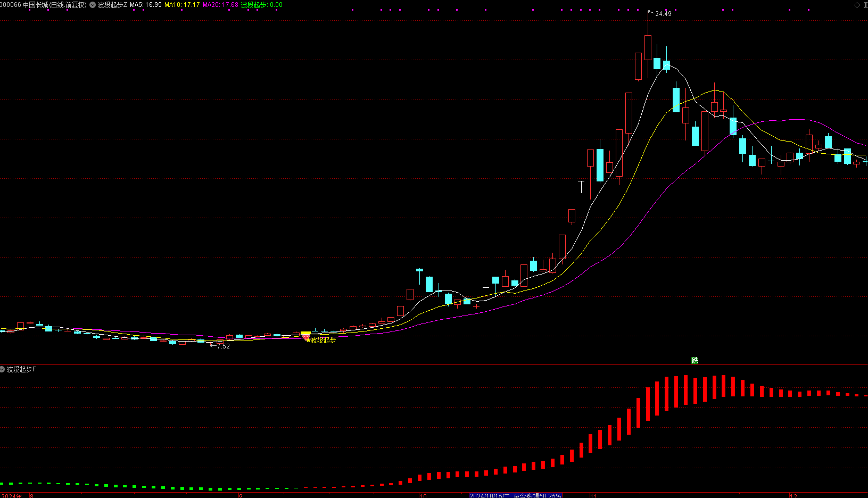Viewport: 868px width, 498px height.
Task: Click the 2024/10/15 date tooltip on axis
Action: [515, 495]
